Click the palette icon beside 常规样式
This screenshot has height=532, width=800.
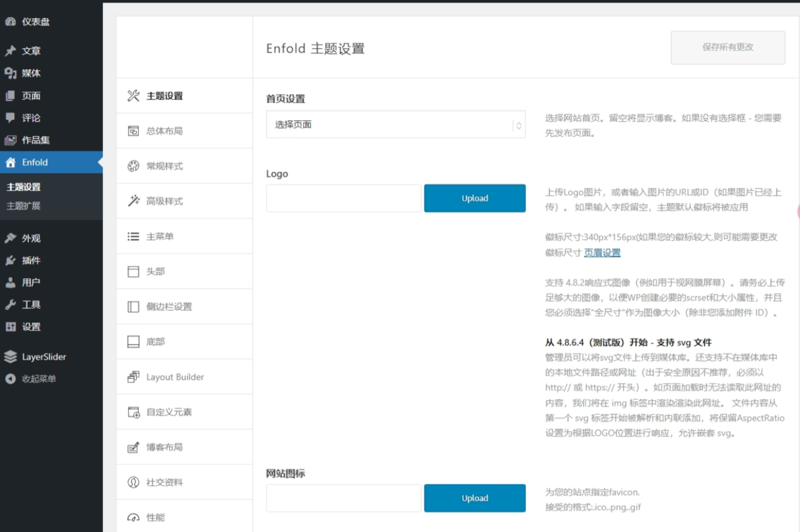click(133, 166)
